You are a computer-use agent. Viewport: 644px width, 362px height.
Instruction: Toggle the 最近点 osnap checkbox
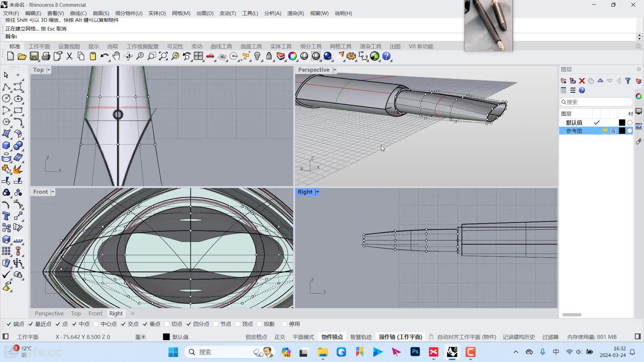(x=31, y=324)
